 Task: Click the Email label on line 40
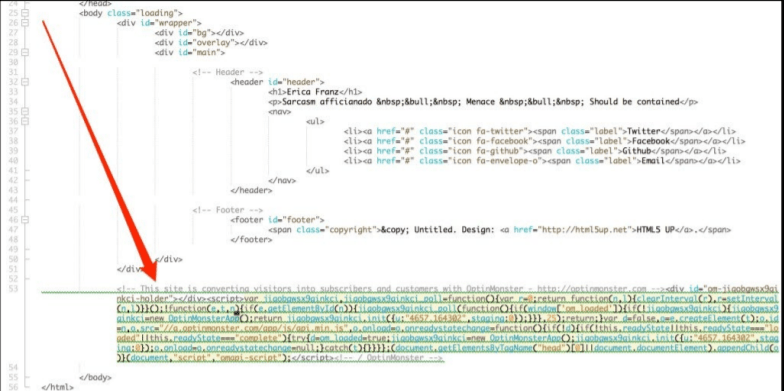pyautogui.click(x=649, y=161)
